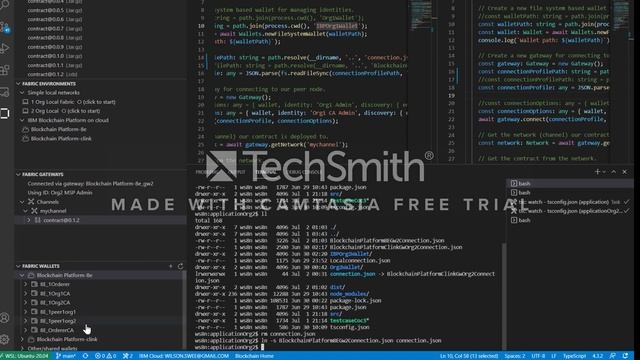Expand contract@0.1.2 under mychannel
This screenshot has height=360, width=640.
click(x=29, y=220)
